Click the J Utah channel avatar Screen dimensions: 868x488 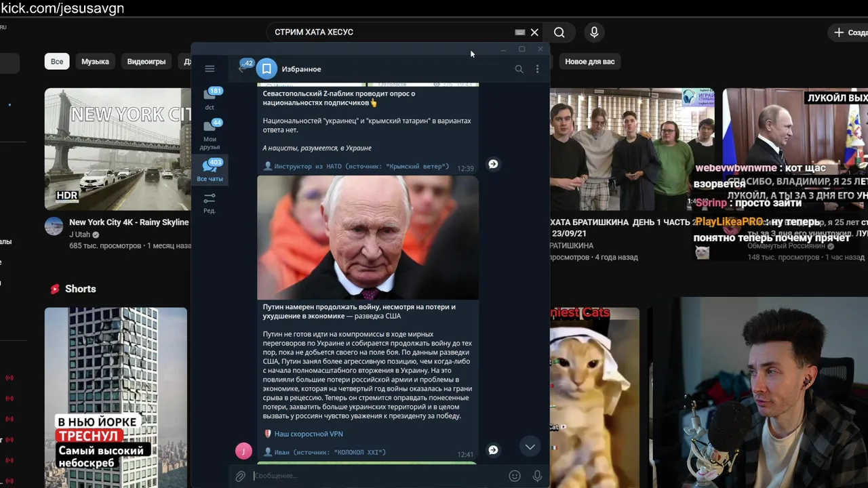[x=54, y=226]
